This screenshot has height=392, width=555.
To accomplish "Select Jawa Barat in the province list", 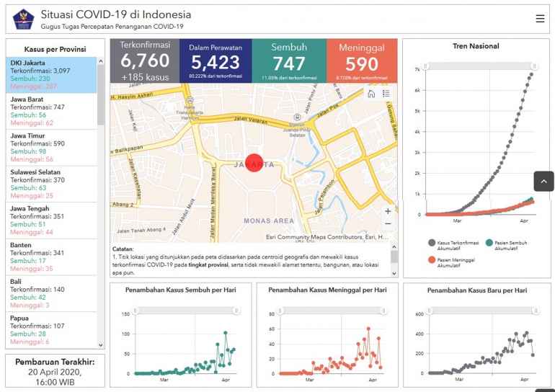I will tap(50, 111).
